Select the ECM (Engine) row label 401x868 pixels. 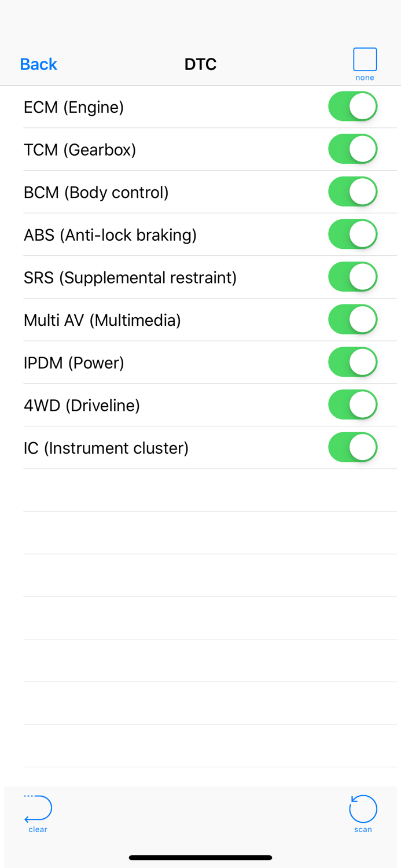73,107
